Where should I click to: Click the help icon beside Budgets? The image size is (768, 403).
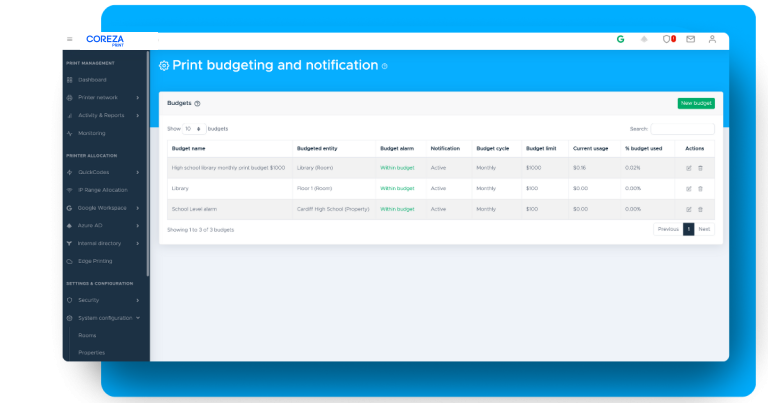tap(197, 103)
